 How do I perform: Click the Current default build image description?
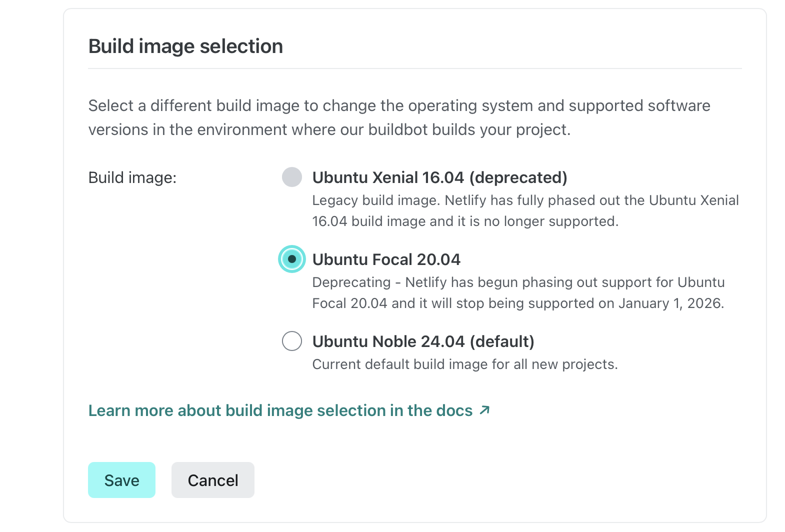(465, 364)
